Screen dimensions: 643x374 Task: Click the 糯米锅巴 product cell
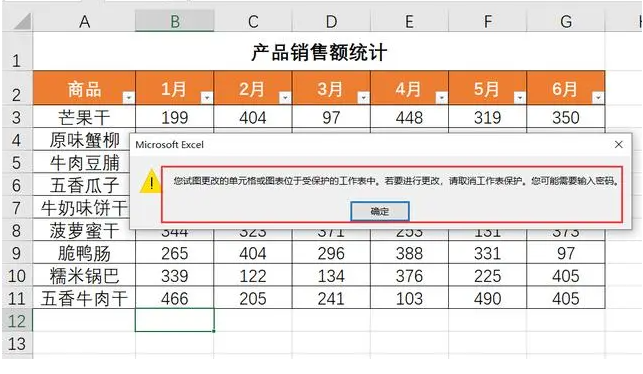(84, 275)
